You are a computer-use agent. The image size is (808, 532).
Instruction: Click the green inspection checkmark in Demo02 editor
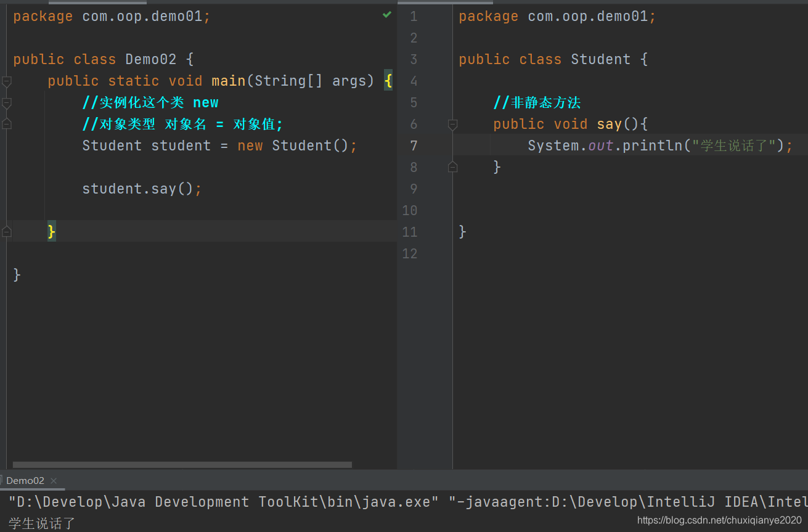[x=386, y=14]
